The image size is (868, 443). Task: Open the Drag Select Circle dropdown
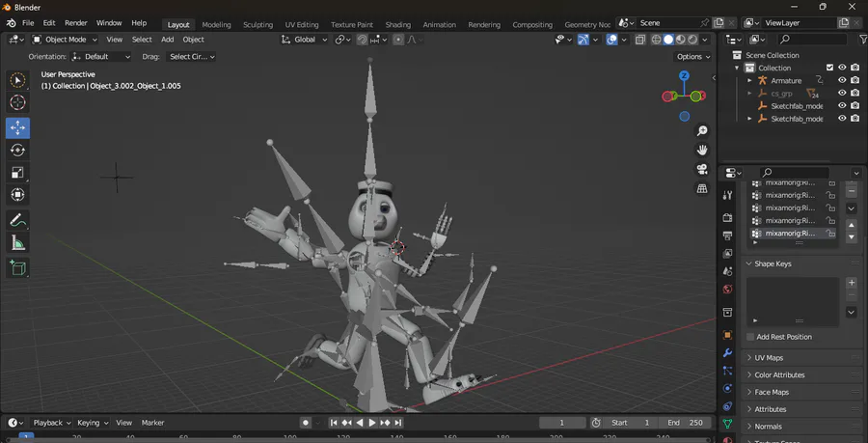tap(192, 57)
